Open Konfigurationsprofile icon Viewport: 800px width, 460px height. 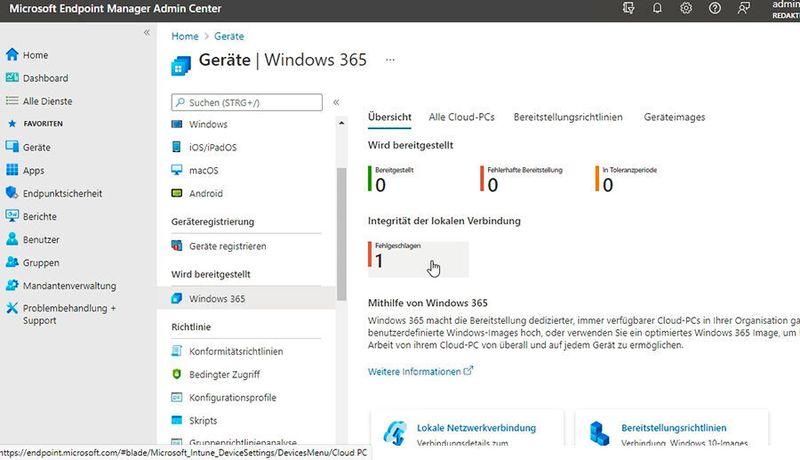coord(177,397)
